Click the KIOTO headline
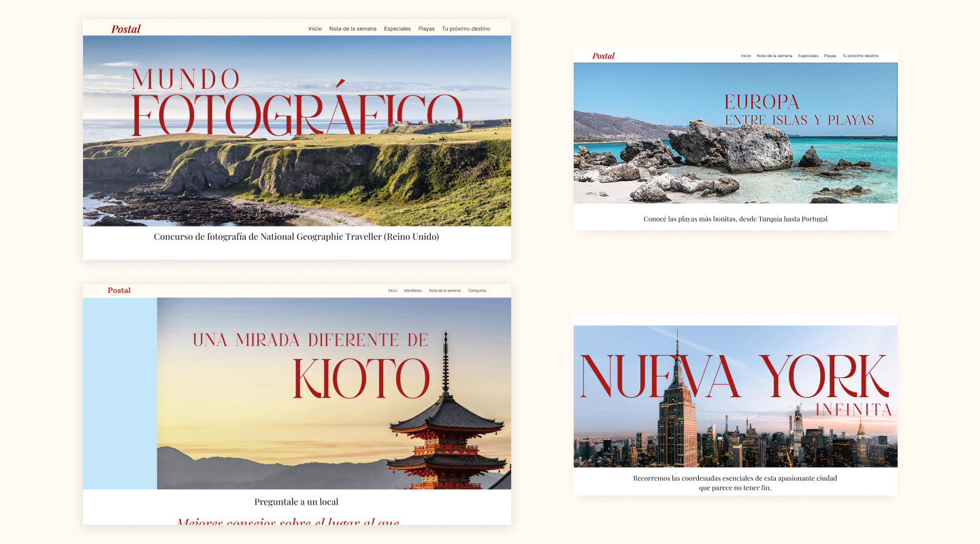Image resolution: width=980 pixels, height=544 pixels. [361, 378]
